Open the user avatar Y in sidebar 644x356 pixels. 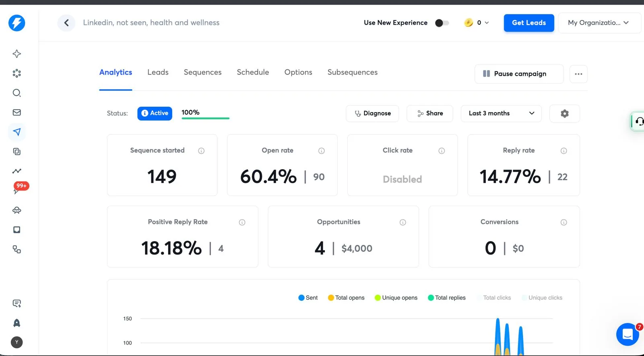[17, 342]
